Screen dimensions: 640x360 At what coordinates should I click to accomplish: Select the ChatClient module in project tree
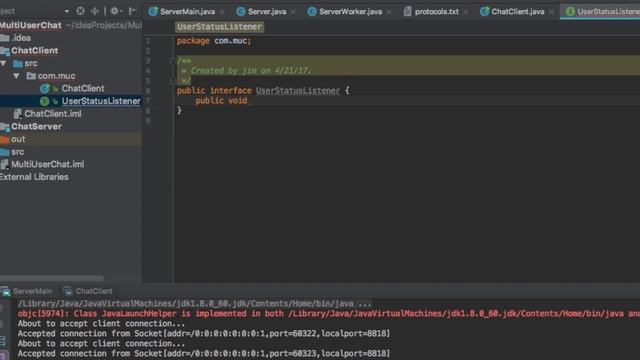coord(35,51)
